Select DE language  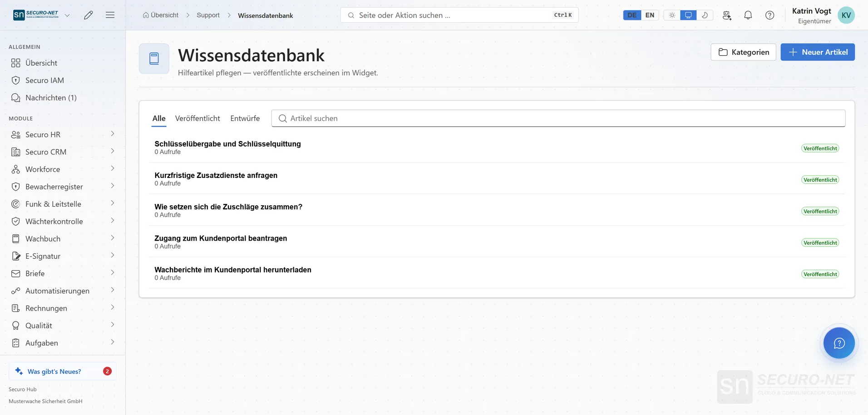point(632,15)
